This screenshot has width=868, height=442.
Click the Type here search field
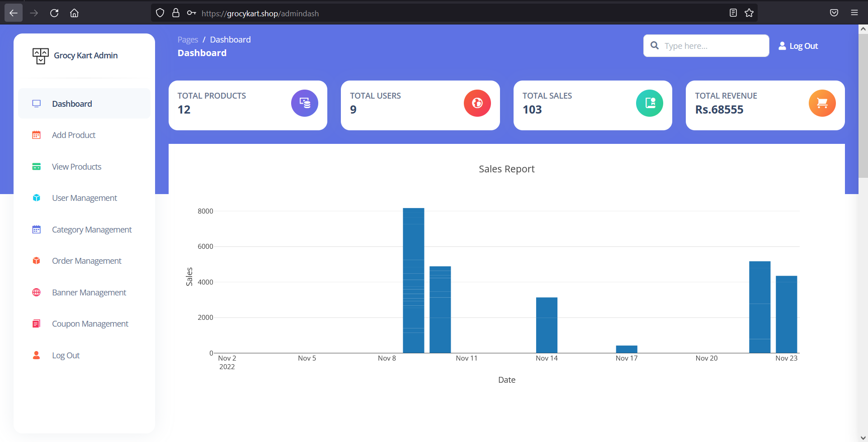point(705,45)
